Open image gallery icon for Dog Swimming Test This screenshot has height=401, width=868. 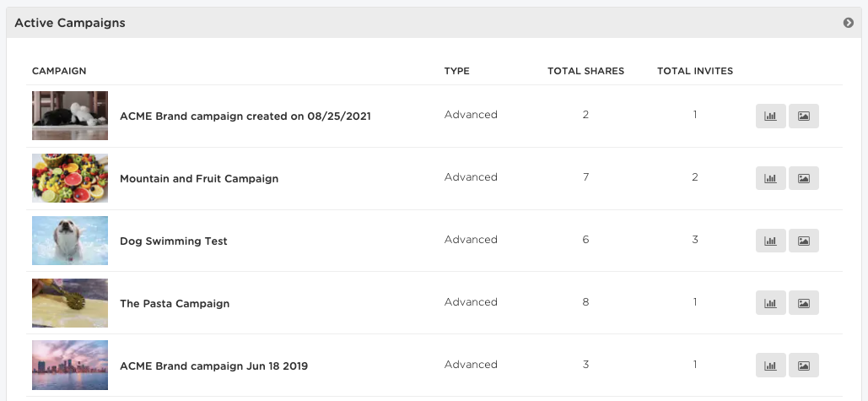(x=803, y=241)
